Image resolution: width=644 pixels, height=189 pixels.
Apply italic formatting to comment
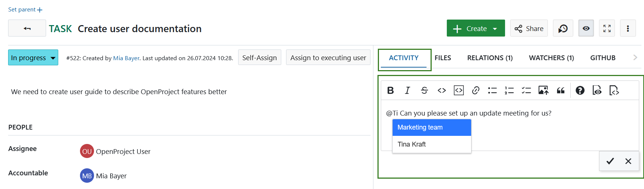(407, 90)
